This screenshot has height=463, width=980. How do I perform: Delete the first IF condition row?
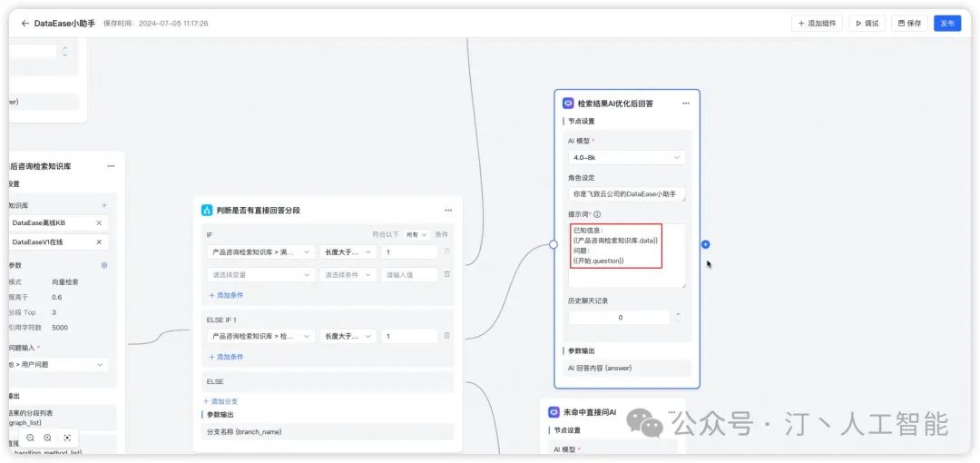pos(446,251)
